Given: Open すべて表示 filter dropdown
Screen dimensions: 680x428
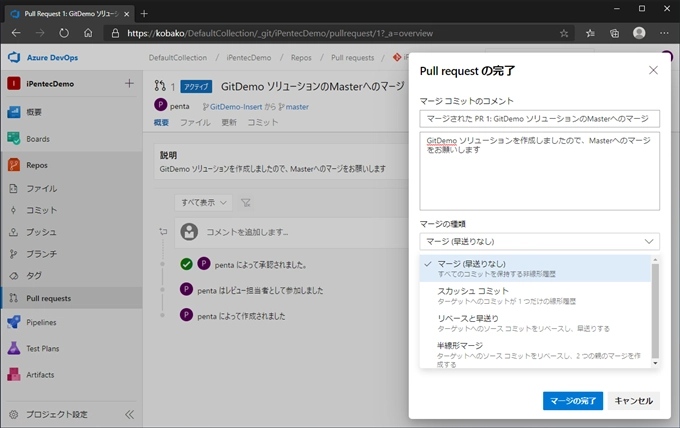Looking at the screenshot, I should [x=203, y=203].
